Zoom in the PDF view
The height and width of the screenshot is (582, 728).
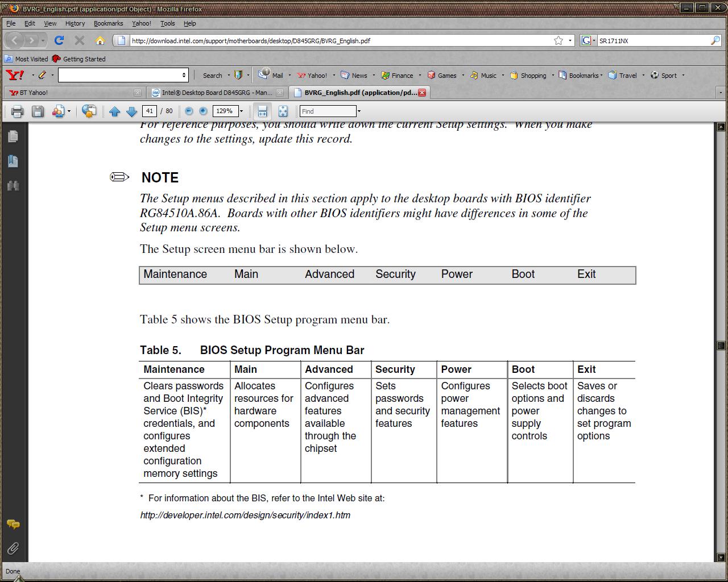coord(203,111)
